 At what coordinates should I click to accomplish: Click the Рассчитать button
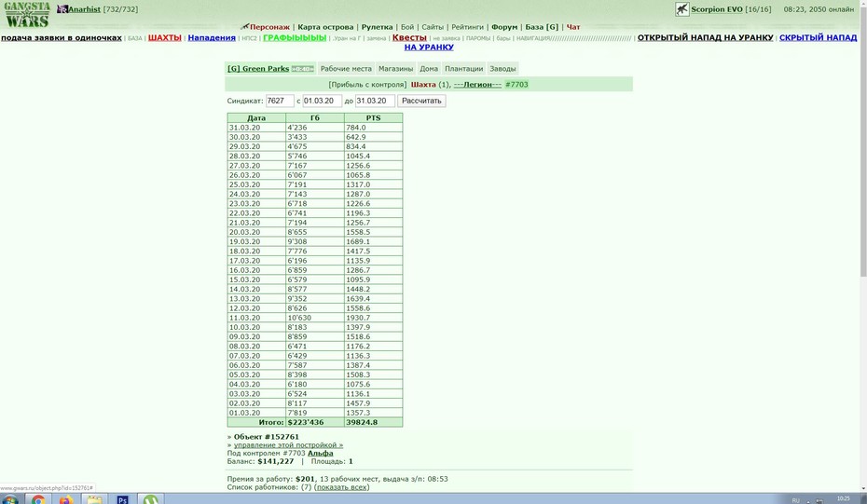tap(421, 102)
